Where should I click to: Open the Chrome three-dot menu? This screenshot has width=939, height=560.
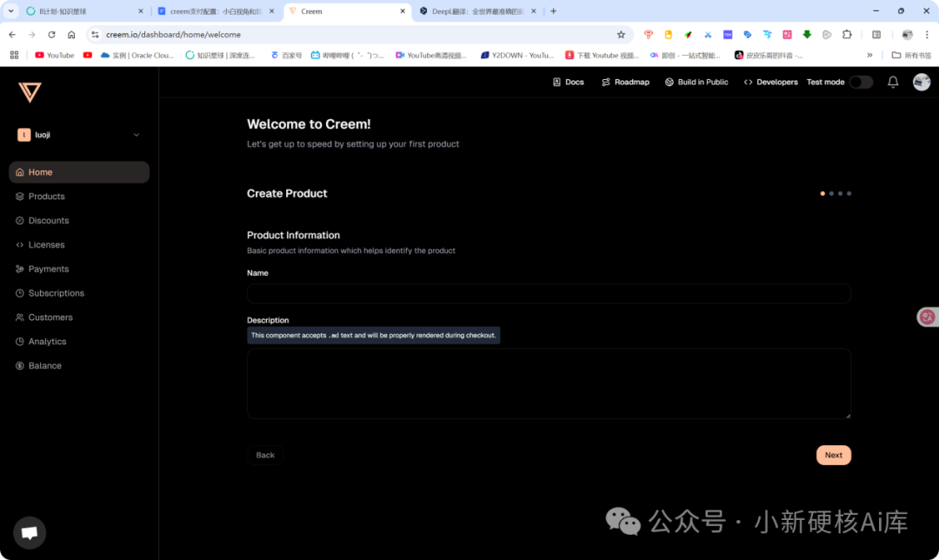coord(927,35)
